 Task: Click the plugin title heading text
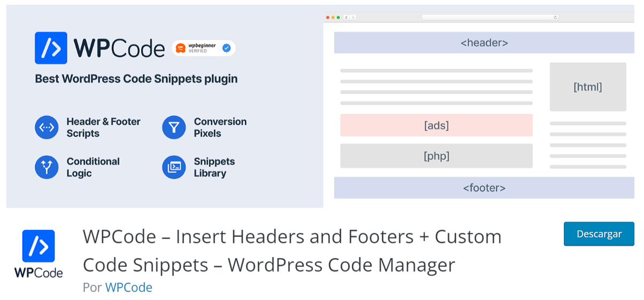(292, 250)
